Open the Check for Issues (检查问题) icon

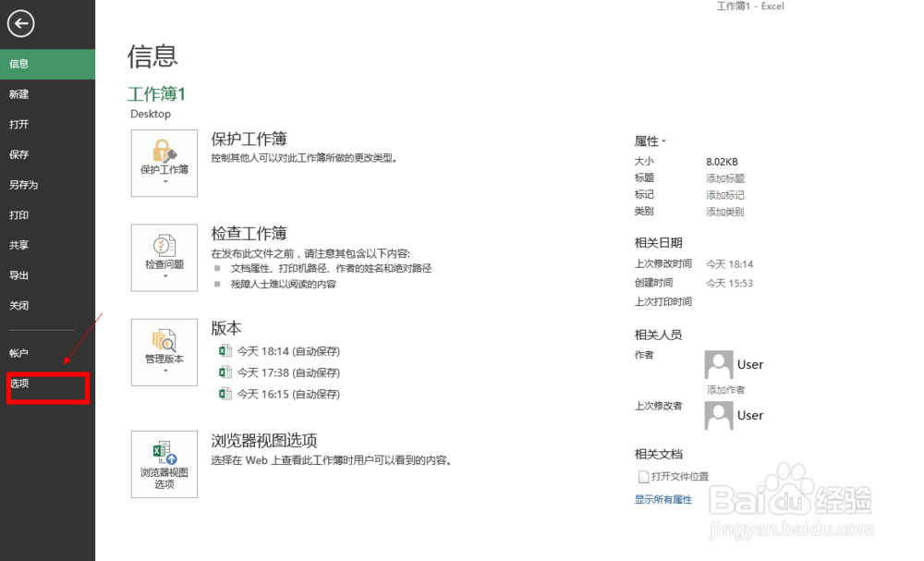click(x=164, y=257)
